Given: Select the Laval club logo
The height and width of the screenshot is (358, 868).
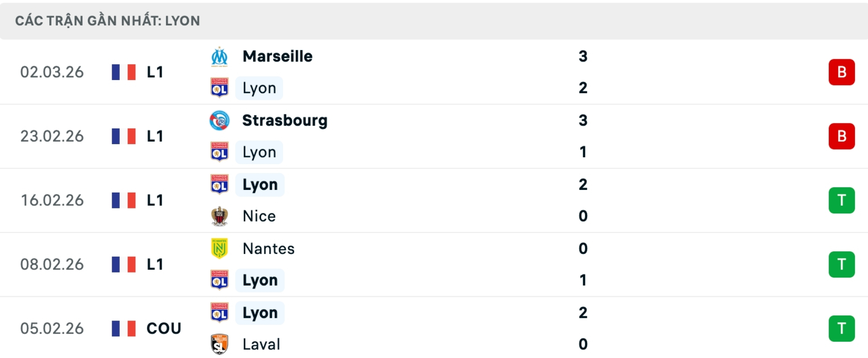Looking at the screenshot, I should [220, 344].
